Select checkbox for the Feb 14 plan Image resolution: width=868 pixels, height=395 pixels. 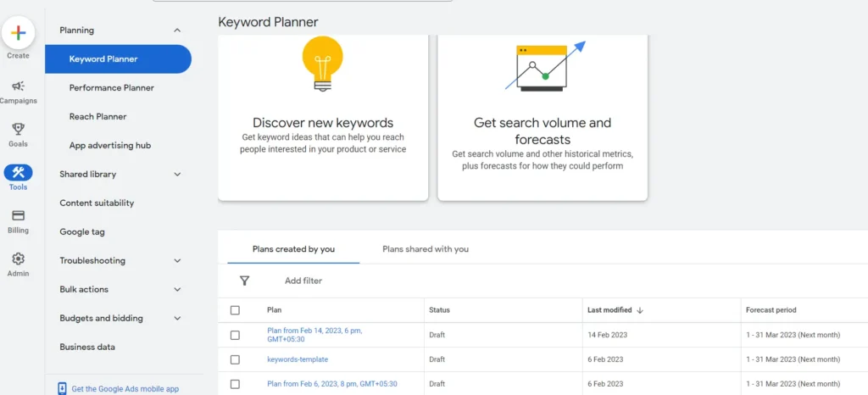coord(235,335)
